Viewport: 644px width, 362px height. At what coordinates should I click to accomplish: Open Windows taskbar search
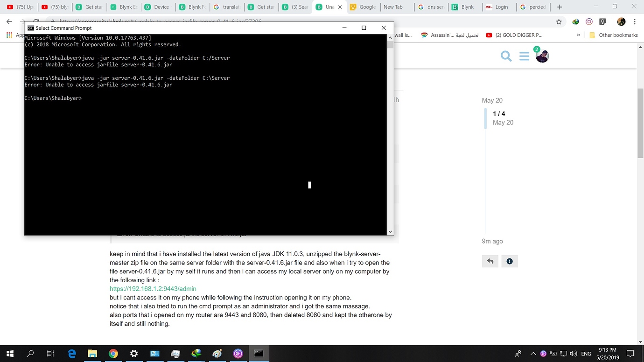(x=30, y=354)
